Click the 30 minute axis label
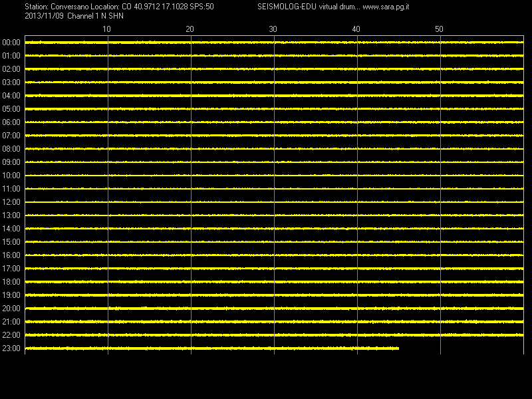This screenshot has height=399, width=532. point(273,29)
